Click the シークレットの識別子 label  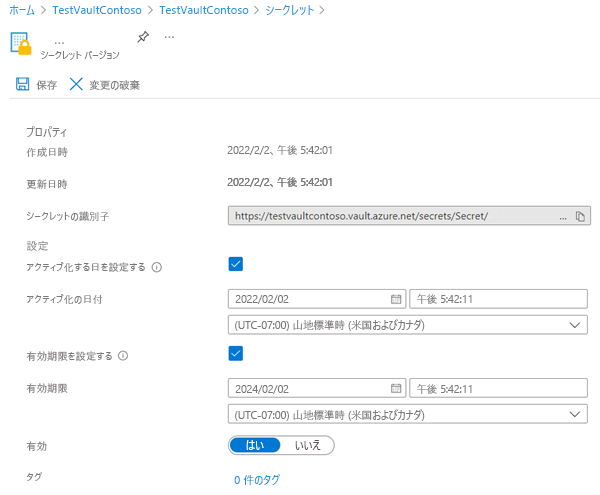(68, 217)
